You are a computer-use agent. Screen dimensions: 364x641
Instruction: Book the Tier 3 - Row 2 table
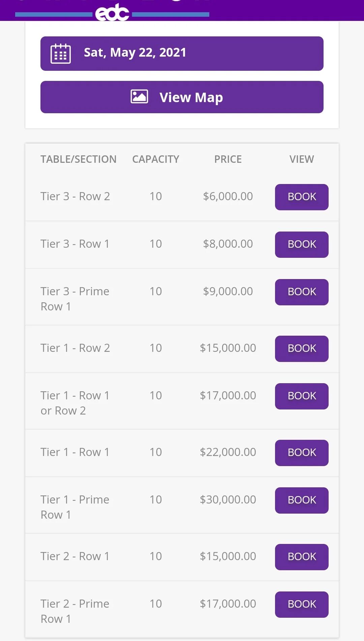pos(302,197)
